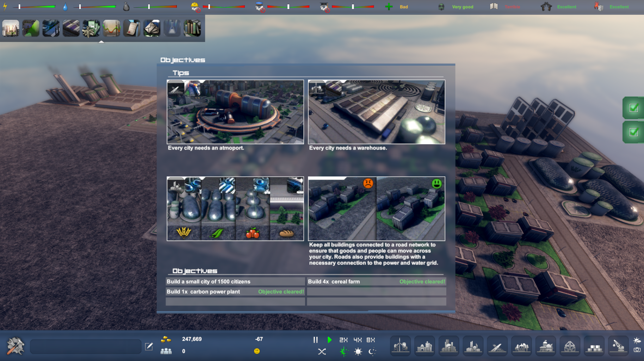
Task: Click the edit pencil icon
Action: 149,347
